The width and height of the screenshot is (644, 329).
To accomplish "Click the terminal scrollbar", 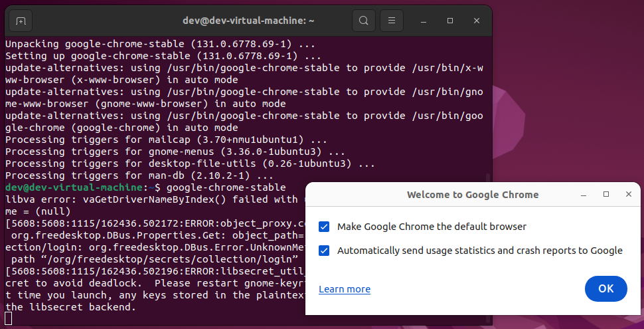I will point(489,179).
